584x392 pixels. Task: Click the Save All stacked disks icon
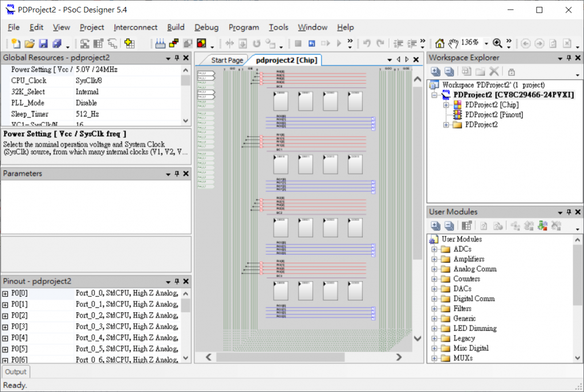click(x=56, y=43)
